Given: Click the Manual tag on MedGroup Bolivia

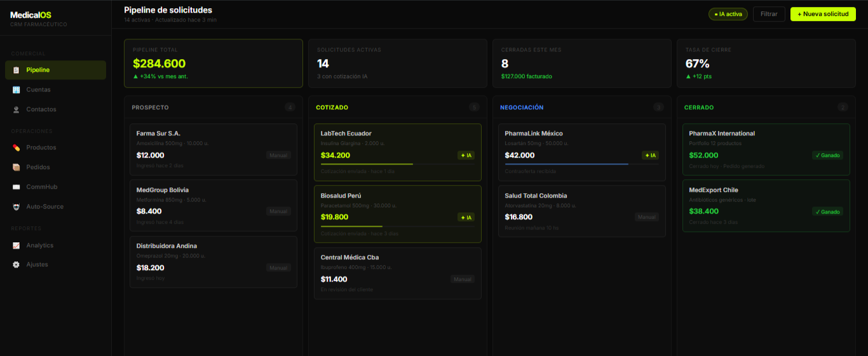Looking at the screenshot, I should (x=278, y=211).
